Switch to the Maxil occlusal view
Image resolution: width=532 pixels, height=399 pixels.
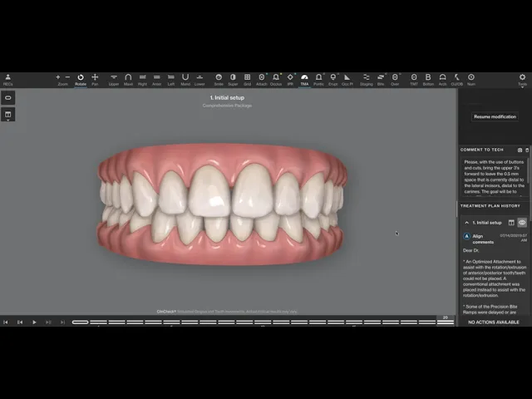click(x=128, y=80)
